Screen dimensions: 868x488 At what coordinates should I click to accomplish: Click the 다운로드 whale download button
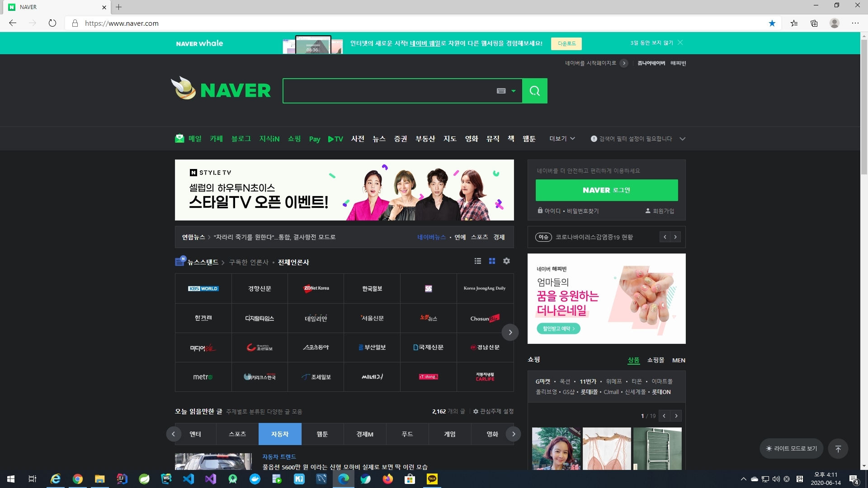566,43
